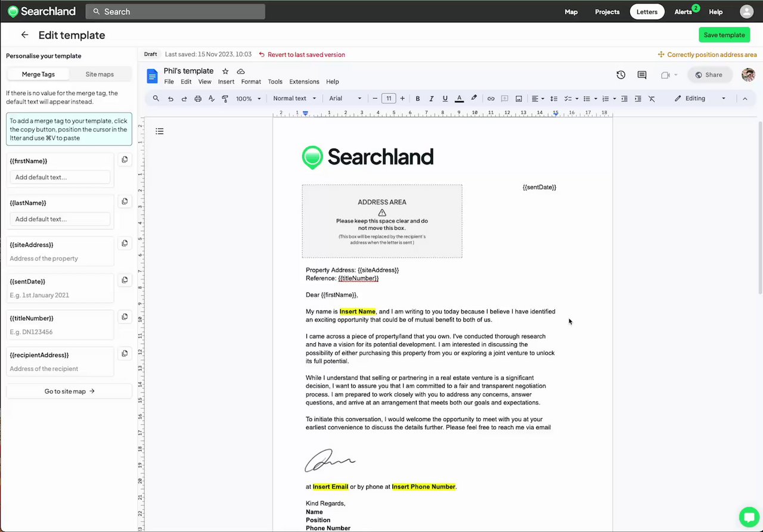Open the Editing mode dropdown
This screenshot has width=763, height=532.
point(700,98)
